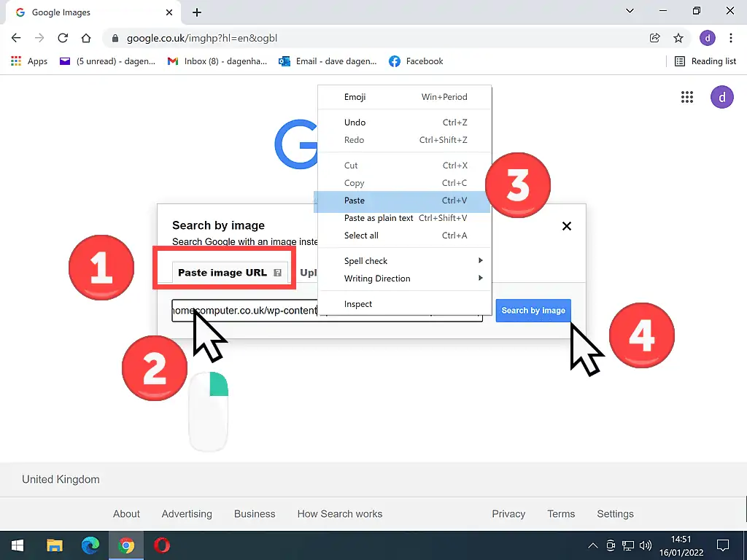The height and width of the screenshot is (560, 747).
Task: Click the Search by image button
Action: (533, 310)
